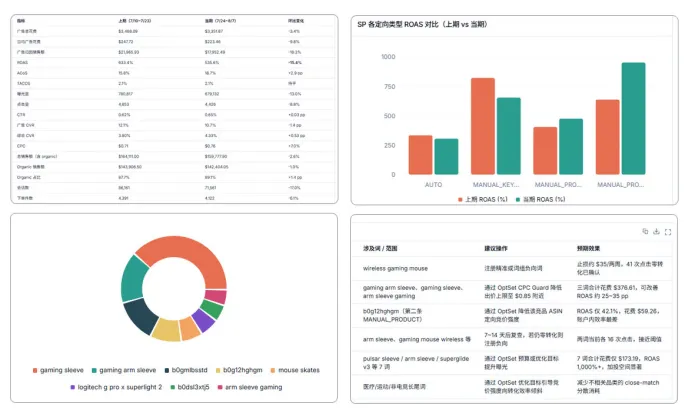Click the download icon above recommendations table
Image resolution: width=693 pixels, height=415 pixels.
point(656,232)
